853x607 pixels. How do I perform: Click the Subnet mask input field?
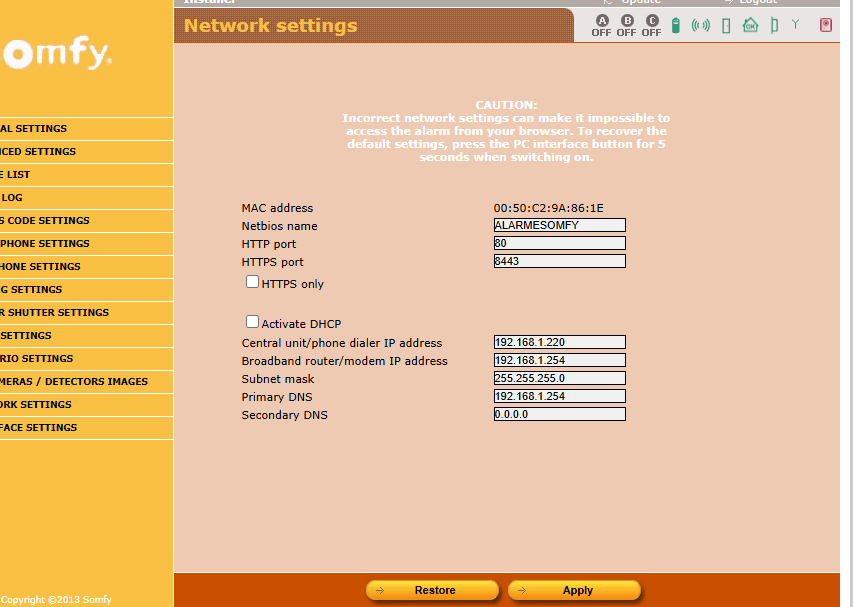559,378
